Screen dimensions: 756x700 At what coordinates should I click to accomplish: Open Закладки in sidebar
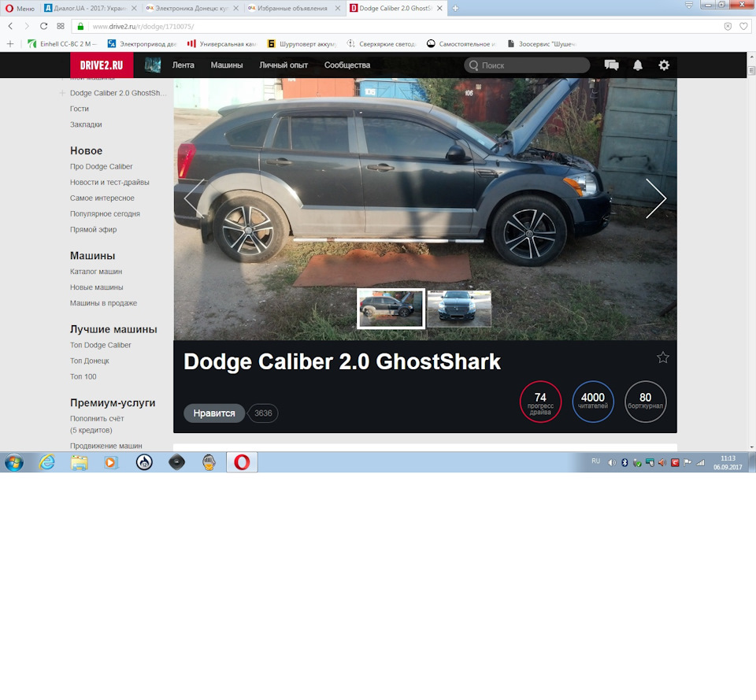click(86, 124)
